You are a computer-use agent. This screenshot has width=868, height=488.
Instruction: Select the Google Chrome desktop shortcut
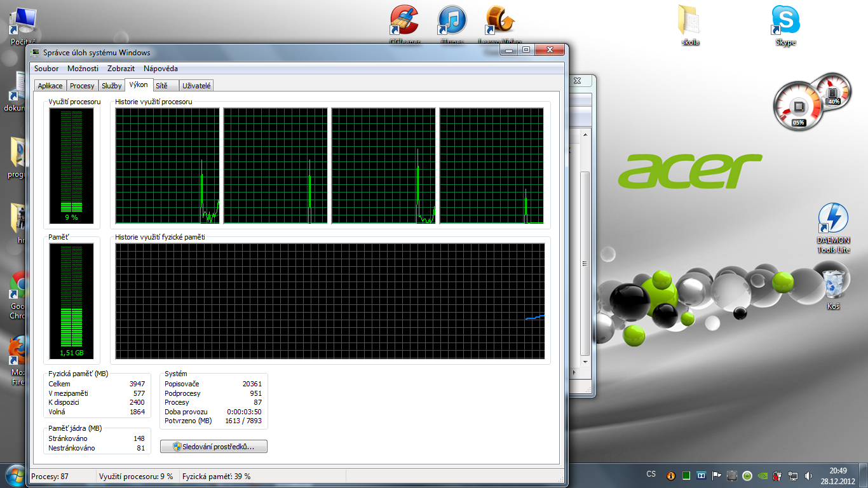18,295
